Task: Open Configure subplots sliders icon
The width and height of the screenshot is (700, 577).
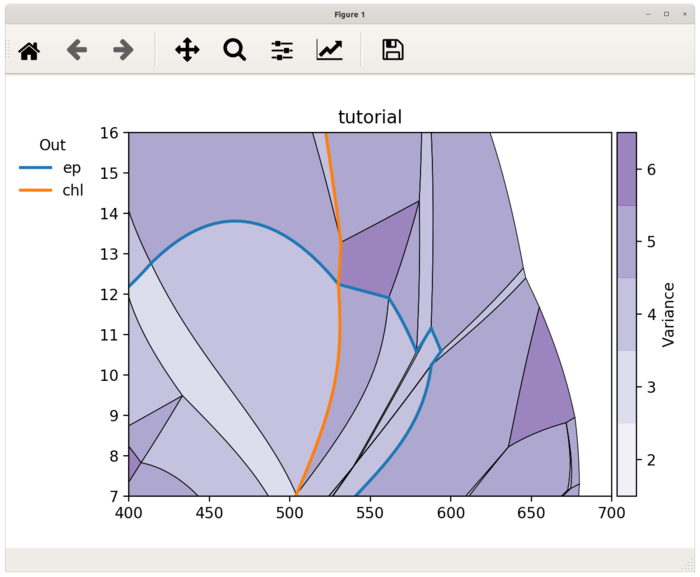Action: (282, 50)
